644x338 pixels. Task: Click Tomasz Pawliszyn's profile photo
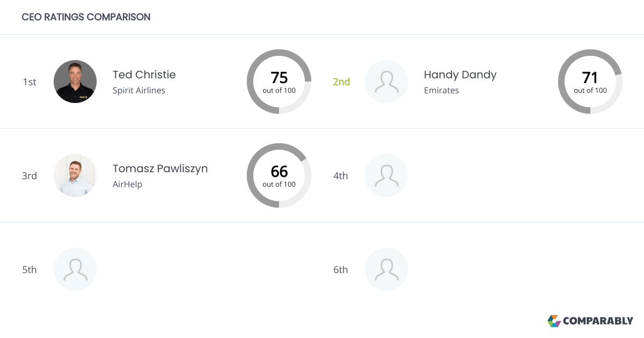(75, 175)
